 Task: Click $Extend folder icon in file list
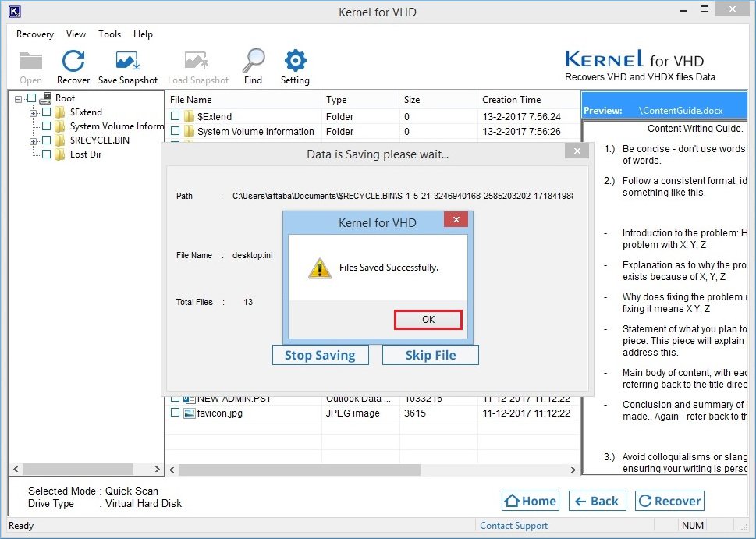[x=189, y=117]
